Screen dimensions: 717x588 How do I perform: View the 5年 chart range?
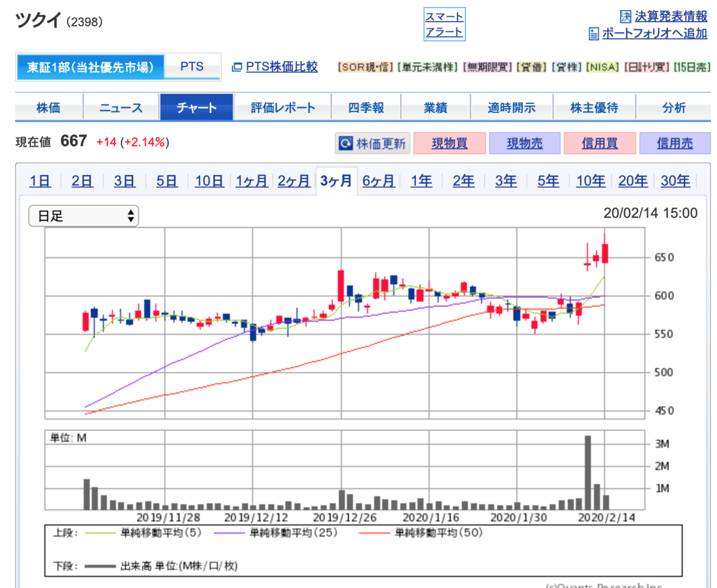point(549,181)
